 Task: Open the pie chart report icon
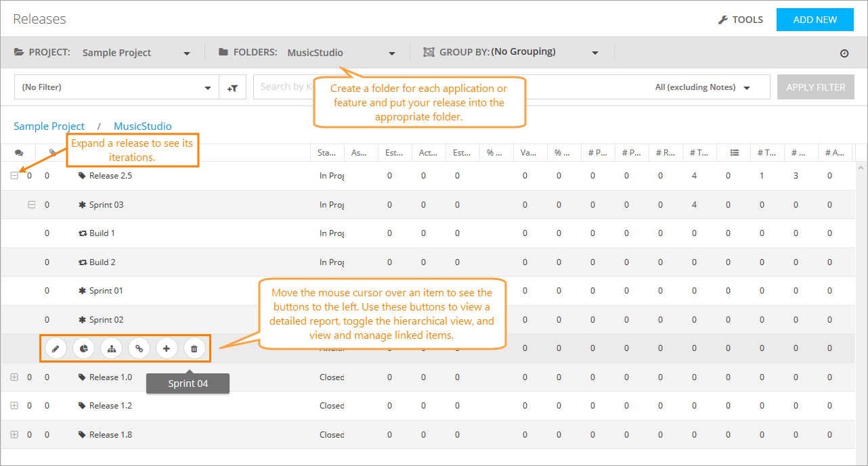tap(83, 348)
